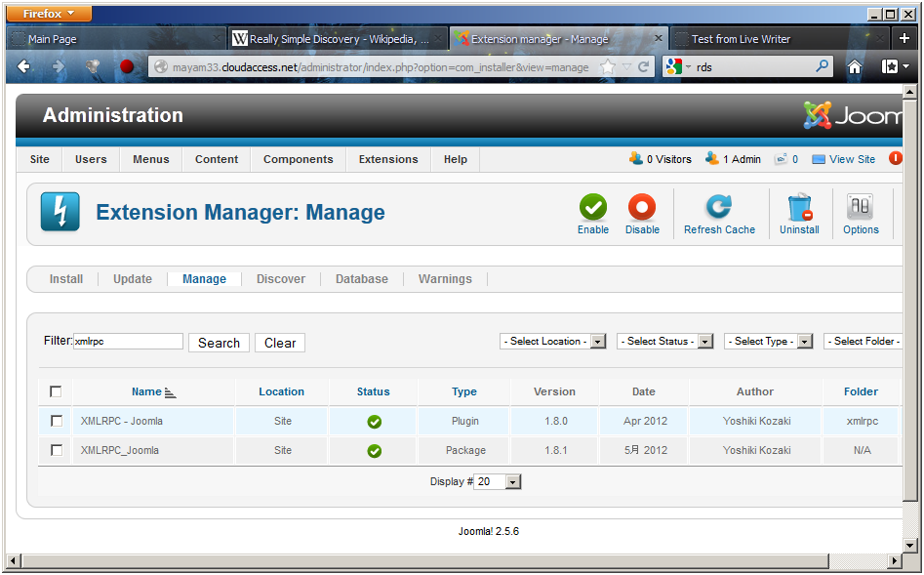
Task: Click the search magnifier icon
Action: (x=822, y=66)
